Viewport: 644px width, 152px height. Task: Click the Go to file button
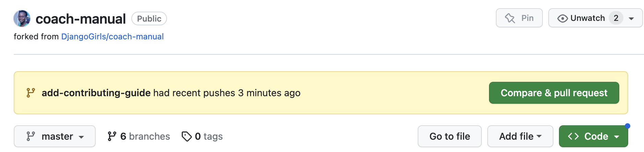click(x=450, y=136)
